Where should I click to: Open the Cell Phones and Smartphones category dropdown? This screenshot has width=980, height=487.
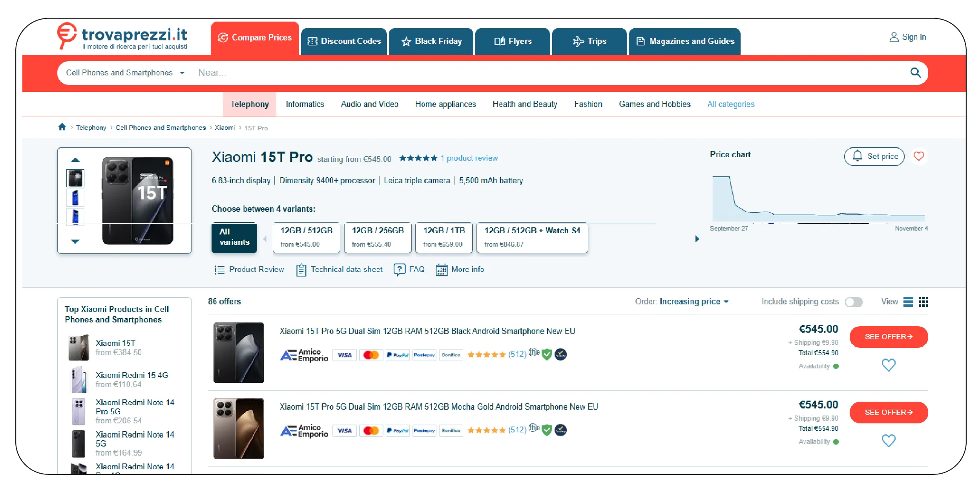coord(125,73)
